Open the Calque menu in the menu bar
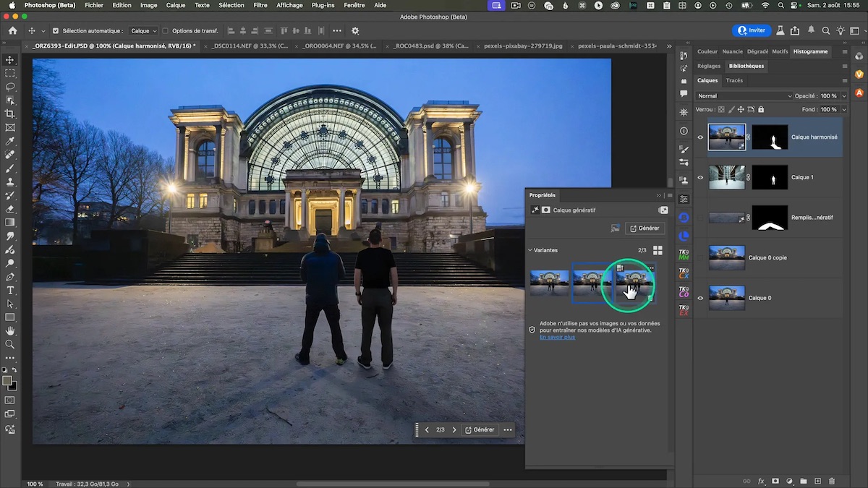 click(x=176, y=5)
